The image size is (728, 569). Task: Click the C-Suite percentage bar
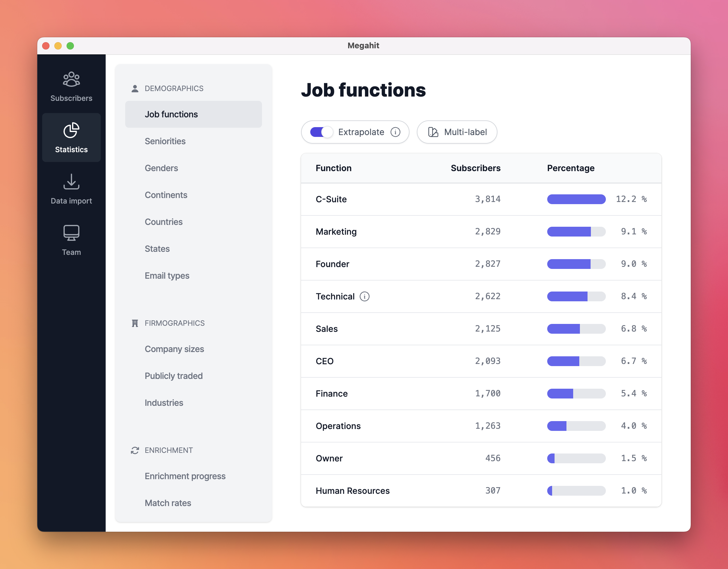point(576,199)
